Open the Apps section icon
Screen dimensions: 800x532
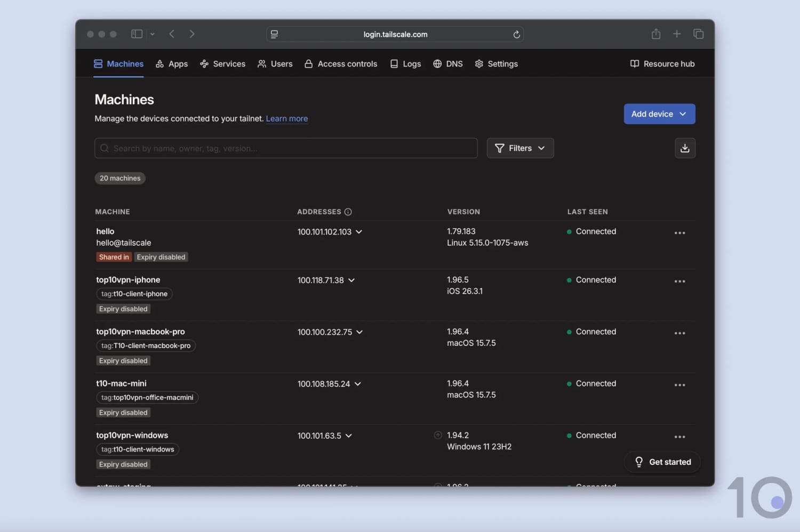[x=161, y=63]
